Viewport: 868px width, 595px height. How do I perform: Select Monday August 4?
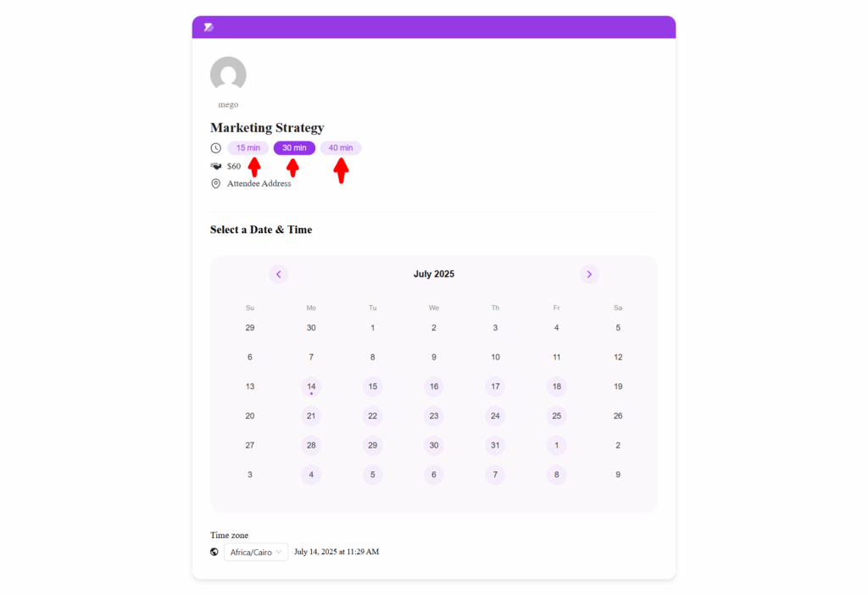(311, 475)
